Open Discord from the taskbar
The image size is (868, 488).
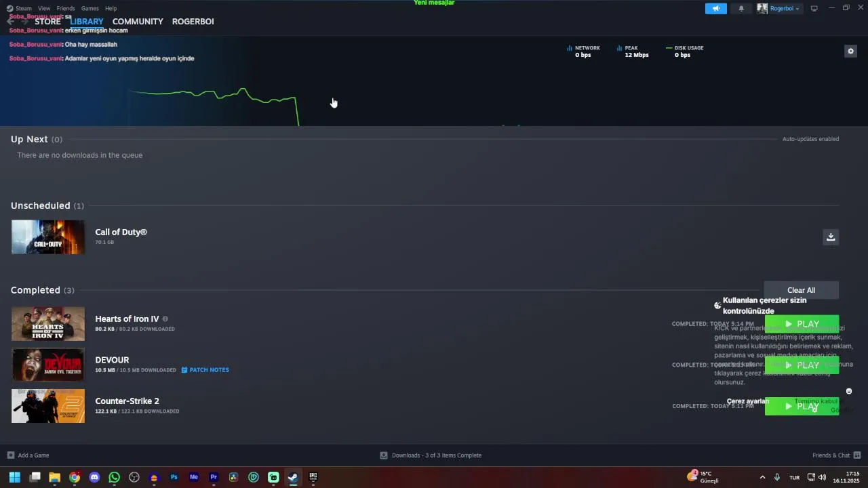tap(94, 477)
